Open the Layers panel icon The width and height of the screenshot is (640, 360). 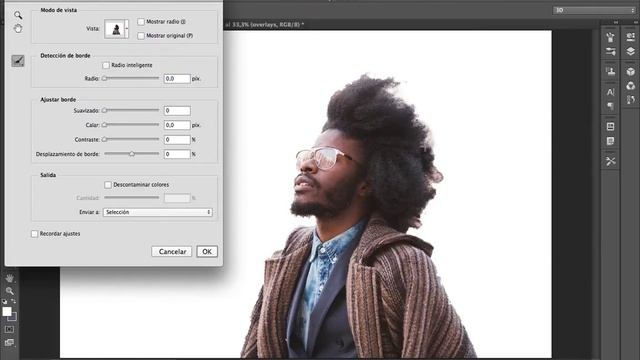click(x=631, y=51)
